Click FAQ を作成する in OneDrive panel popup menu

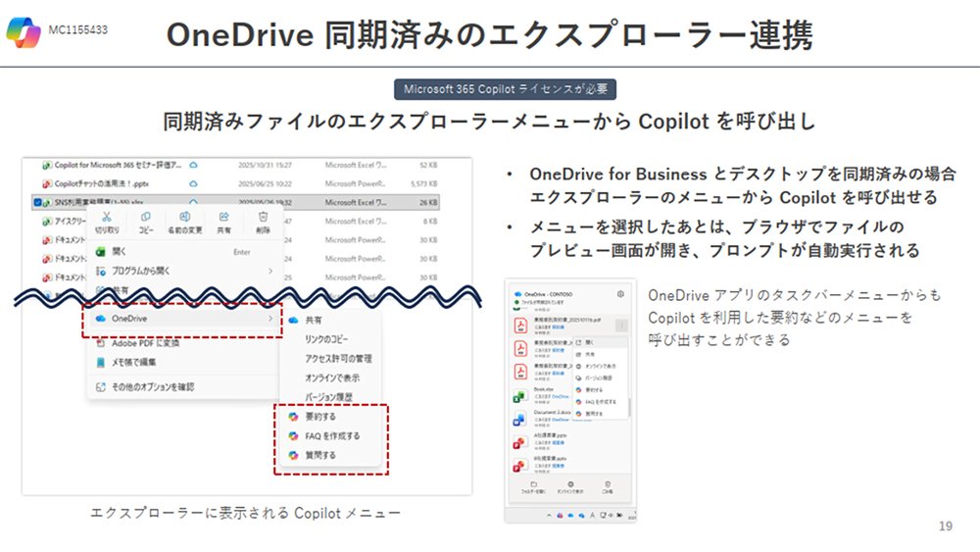point(601,402)
